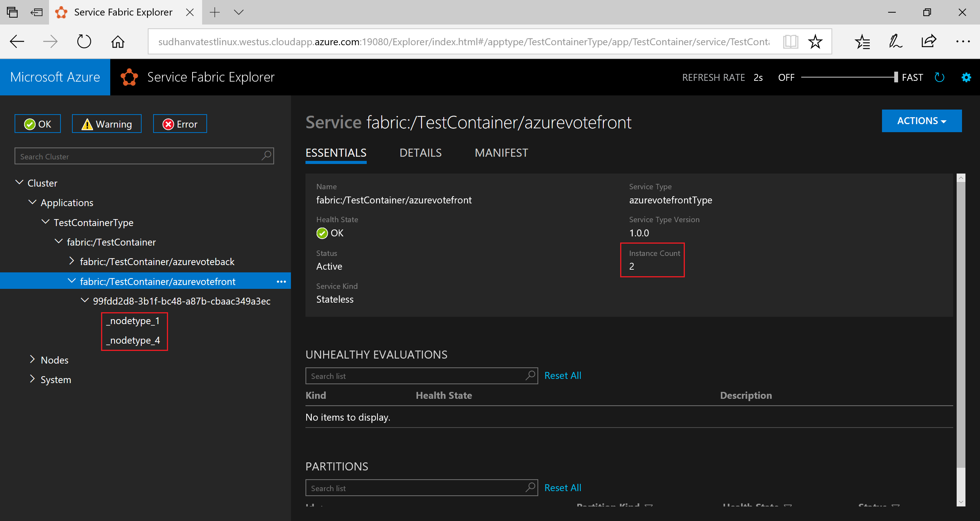
Task: Open the ACTIONS dropdown
Action: click(x=921, y=121)
